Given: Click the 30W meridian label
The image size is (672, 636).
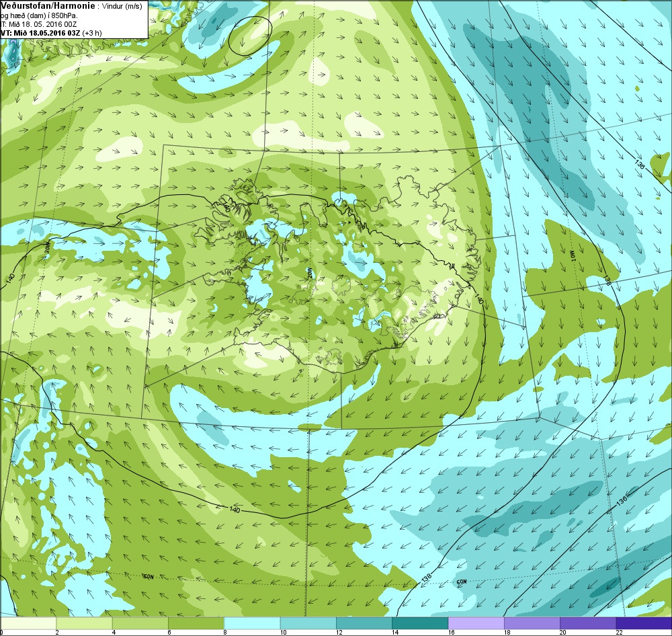Looking at the screenshot, I should (x=47, y=247).
